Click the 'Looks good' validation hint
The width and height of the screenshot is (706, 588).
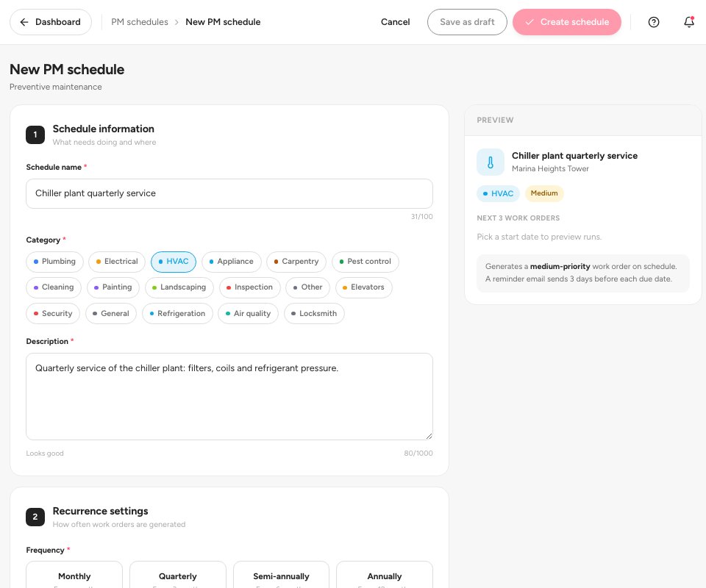click(45, 453)
